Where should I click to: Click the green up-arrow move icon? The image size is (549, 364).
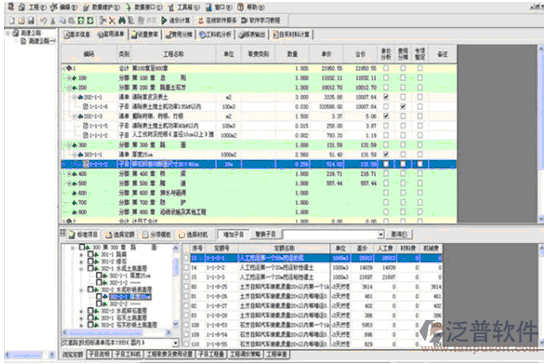(x=81, y=21)
